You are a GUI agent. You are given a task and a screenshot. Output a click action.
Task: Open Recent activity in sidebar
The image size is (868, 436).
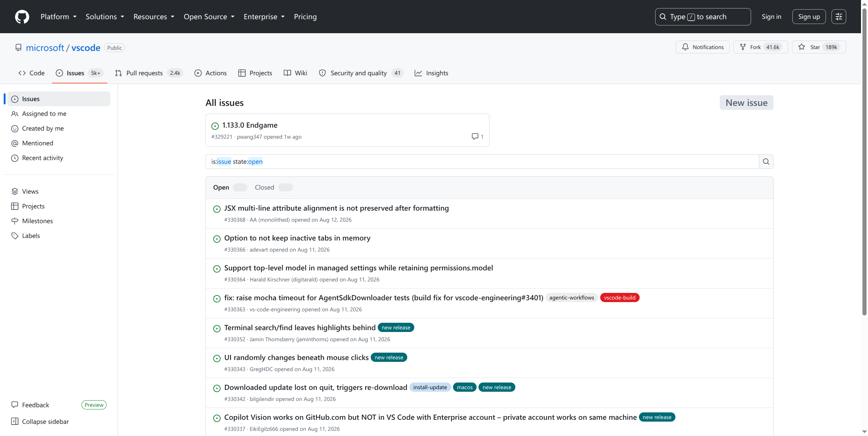pyautogui.click(x=59, y=158)
